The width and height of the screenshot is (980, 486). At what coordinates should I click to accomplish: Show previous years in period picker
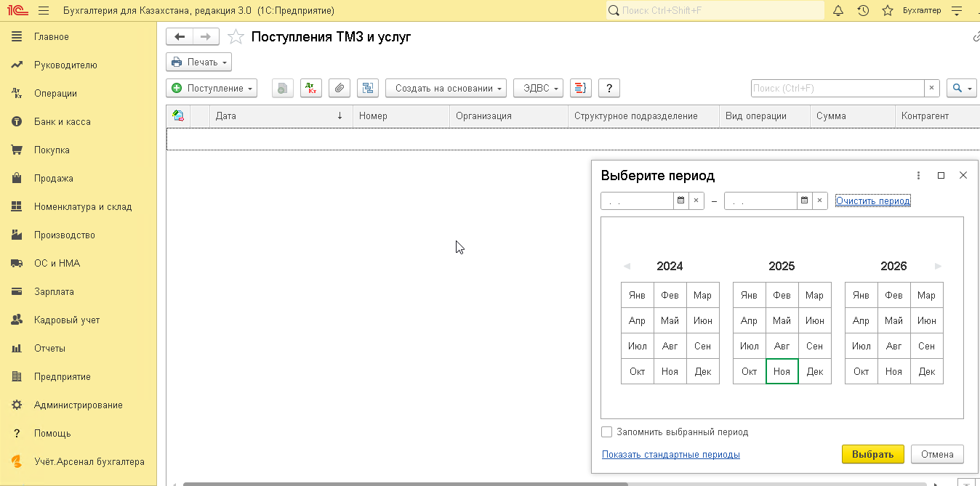(x=627, y=267)
